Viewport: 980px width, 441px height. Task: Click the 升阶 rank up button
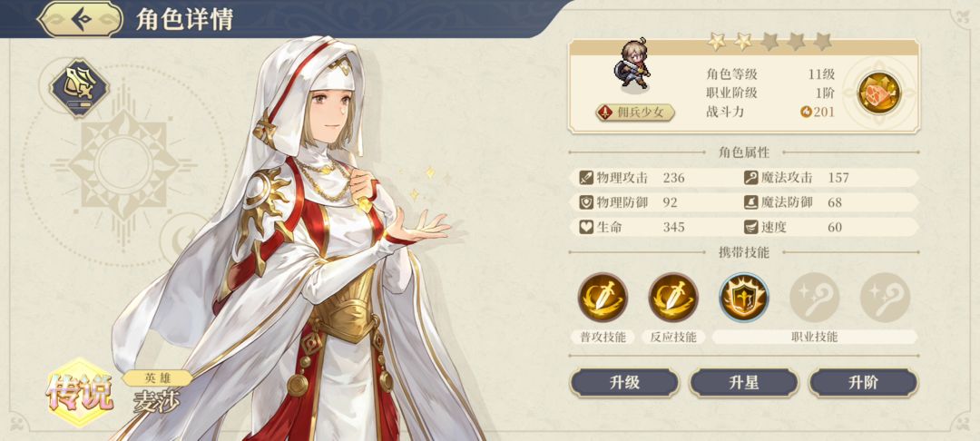coord(863,383)
